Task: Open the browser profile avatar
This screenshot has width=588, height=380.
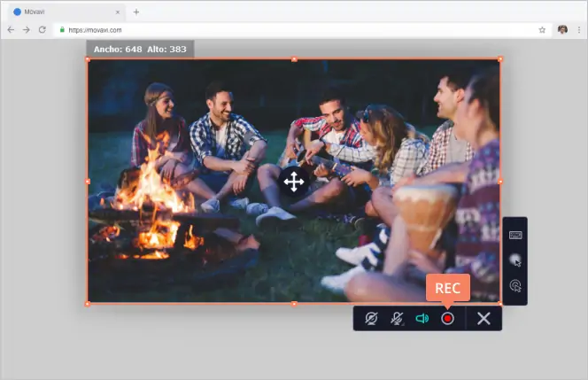Action: [562, 29]
